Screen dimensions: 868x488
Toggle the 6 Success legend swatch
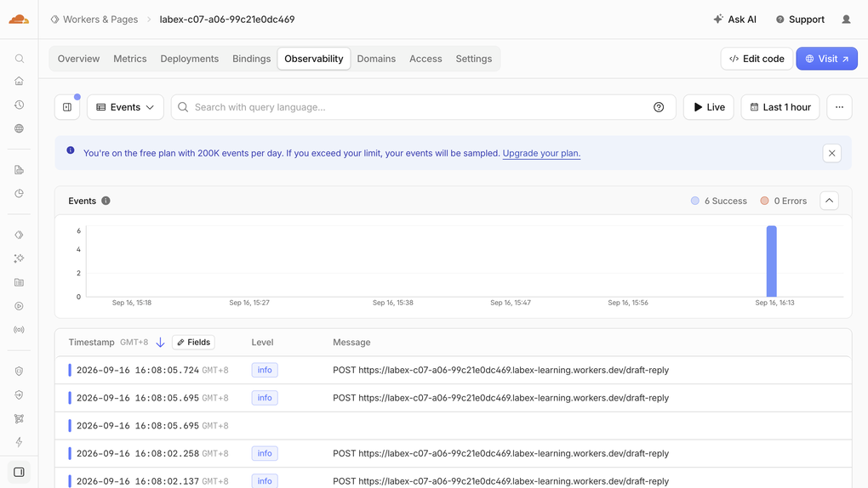[x=694, y=201]
